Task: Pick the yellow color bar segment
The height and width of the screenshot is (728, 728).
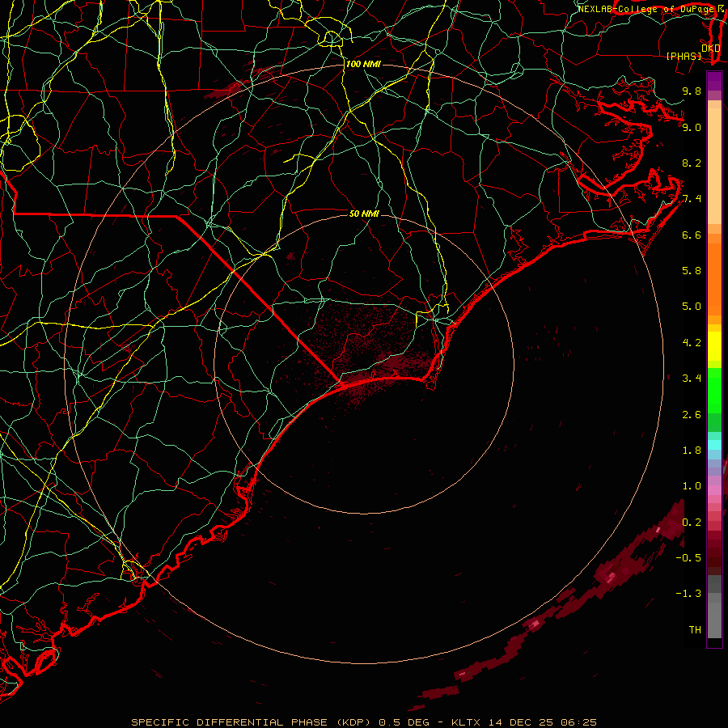Action: [x=714, y=346]
